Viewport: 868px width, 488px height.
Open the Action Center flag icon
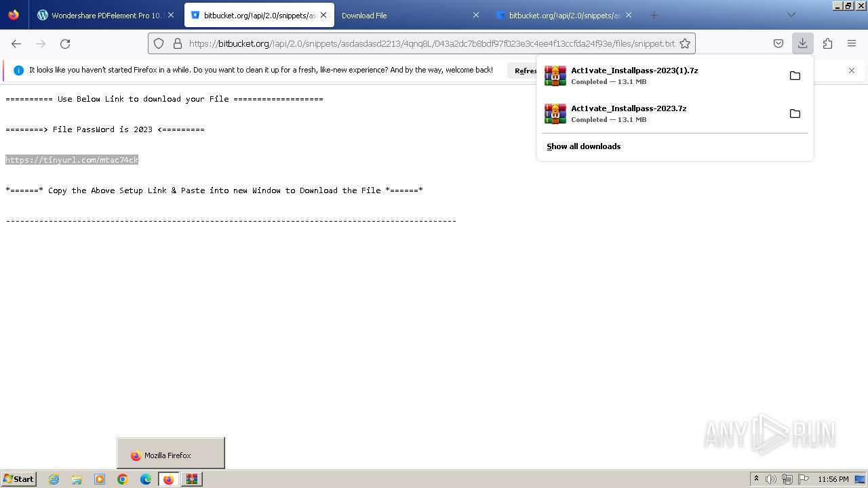pos(804,479)
